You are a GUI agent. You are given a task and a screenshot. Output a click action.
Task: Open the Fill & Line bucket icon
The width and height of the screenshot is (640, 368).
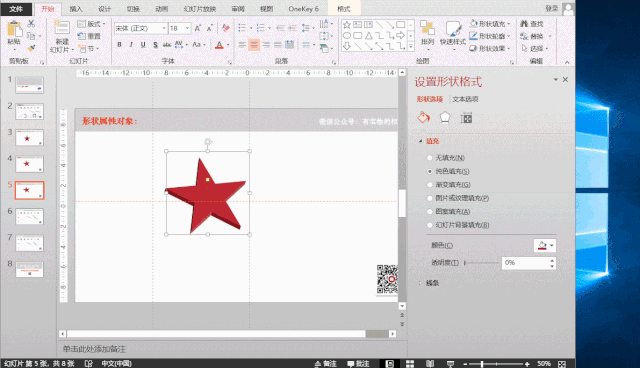tap(424, 118)
